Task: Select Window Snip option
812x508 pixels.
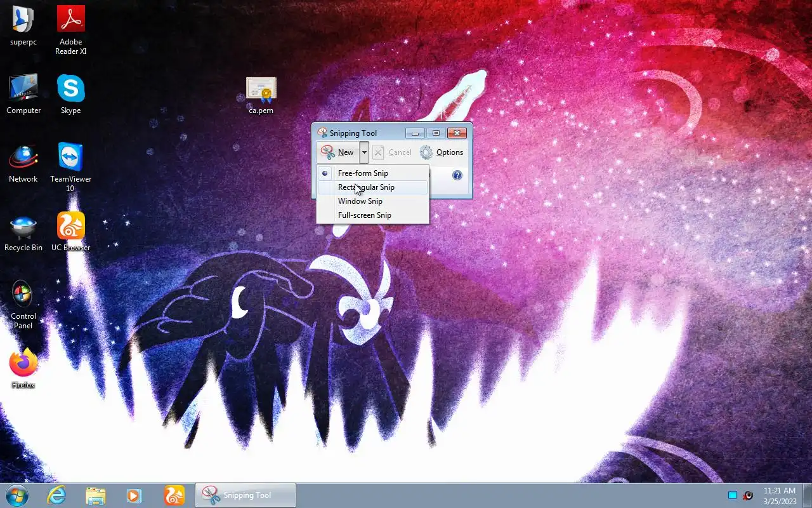Action: click(x=372, y=201)
